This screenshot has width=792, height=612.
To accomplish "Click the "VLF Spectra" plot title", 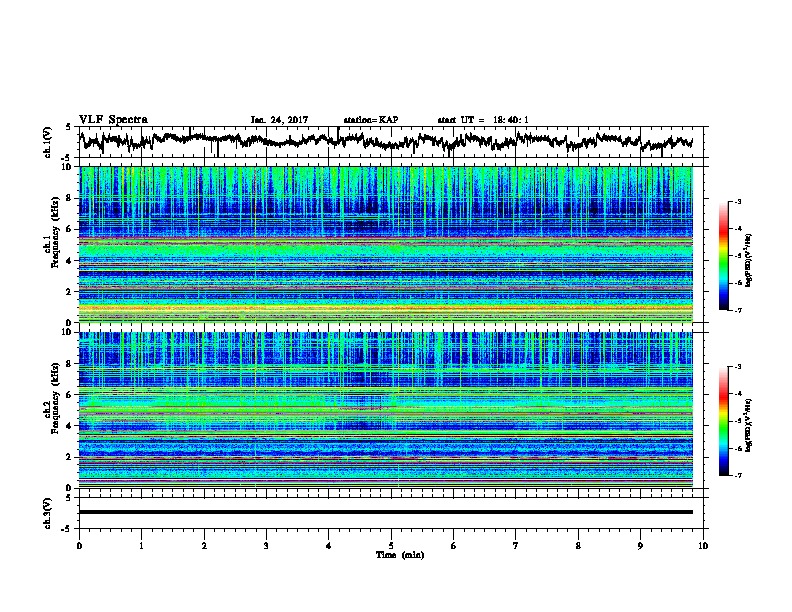I will coord(113,120).
